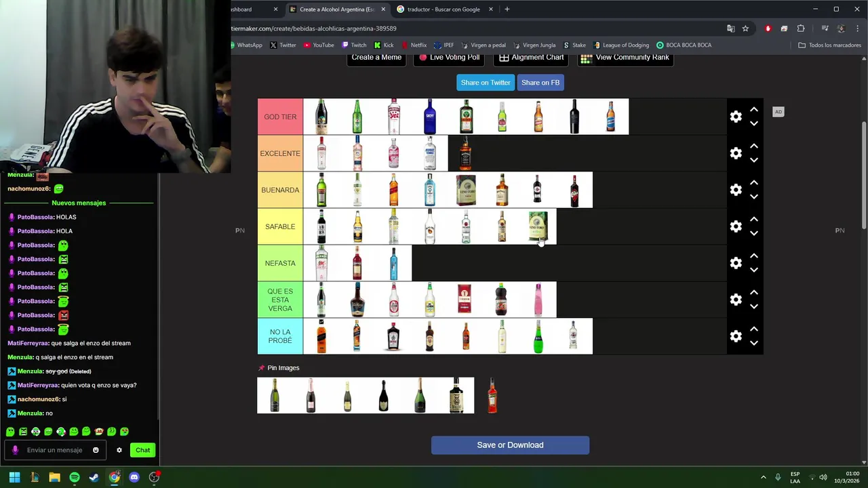Open chat settings gear icon
The width and height of the screenshot is (868, 488).
pos(119,450)
